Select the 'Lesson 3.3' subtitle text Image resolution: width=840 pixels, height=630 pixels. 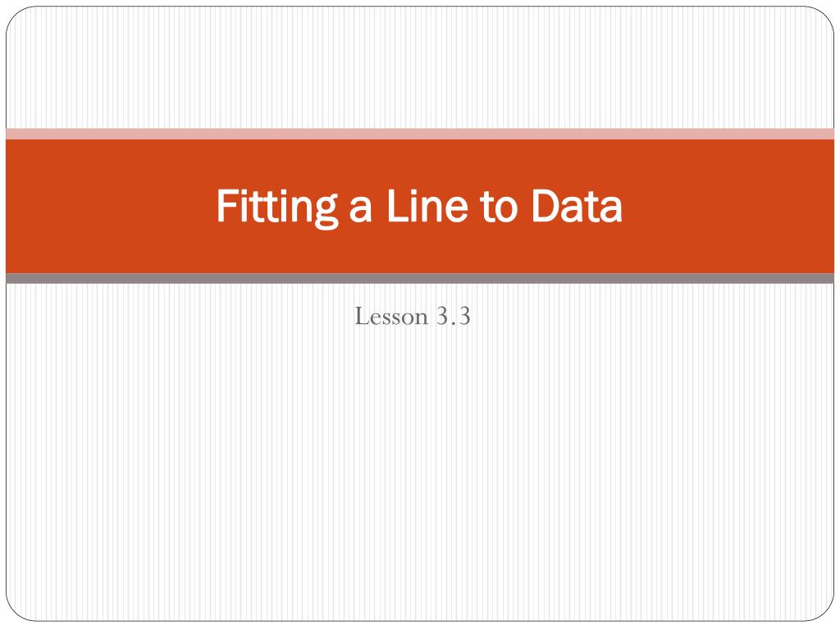pyautogui.click(x=413, y=316)
